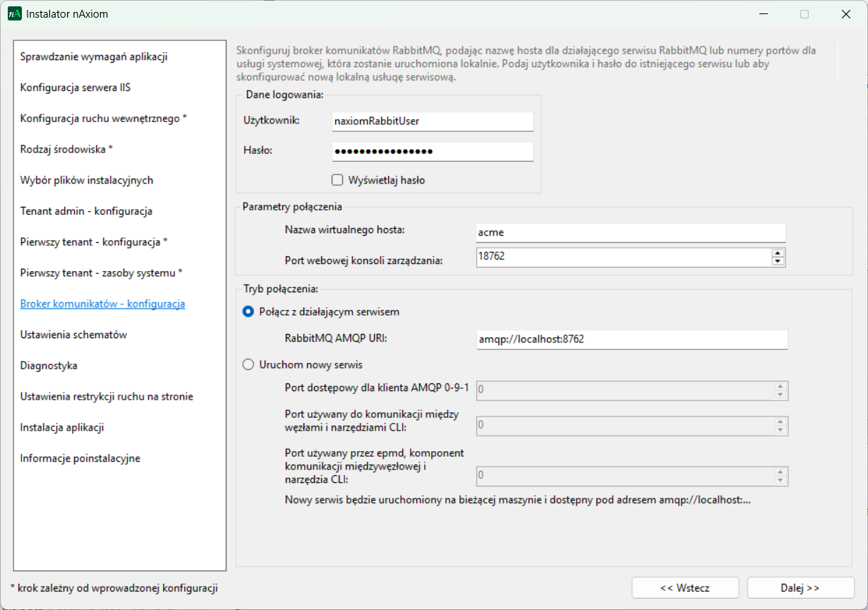The width and height of the screenshot is (868, 610).
Task: Select Połącz z działającym serwisem option
Action: tap(248, 311)
